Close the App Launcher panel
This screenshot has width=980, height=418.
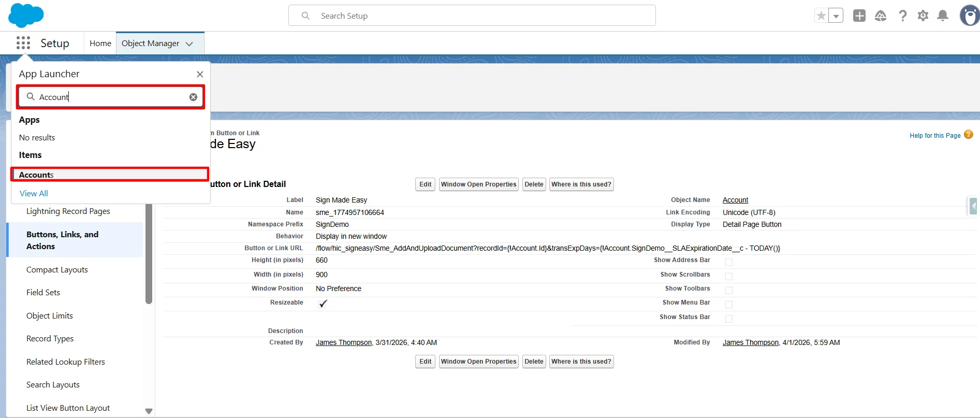(x=200, y=74)
